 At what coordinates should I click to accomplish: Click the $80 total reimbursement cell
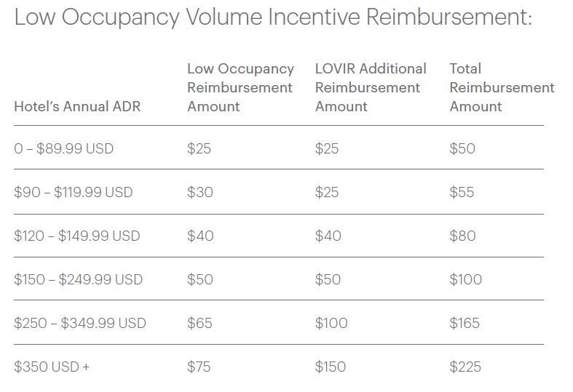463,236
